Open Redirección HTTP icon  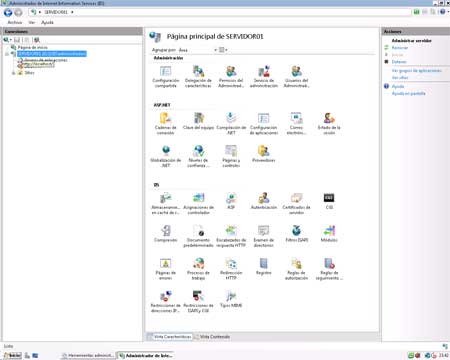pyautogui.click(x=231, y=269)
